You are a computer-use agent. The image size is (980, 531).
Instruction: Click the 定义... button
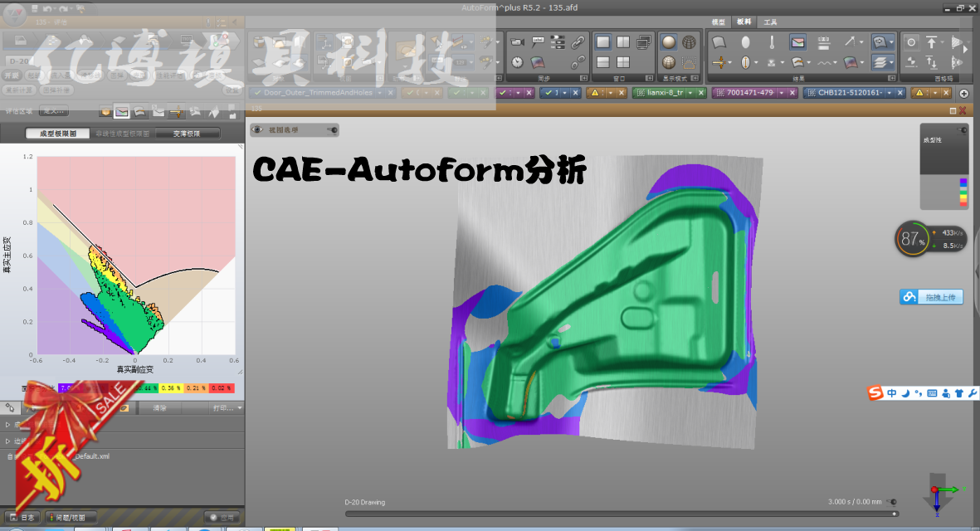coord(54,111)
